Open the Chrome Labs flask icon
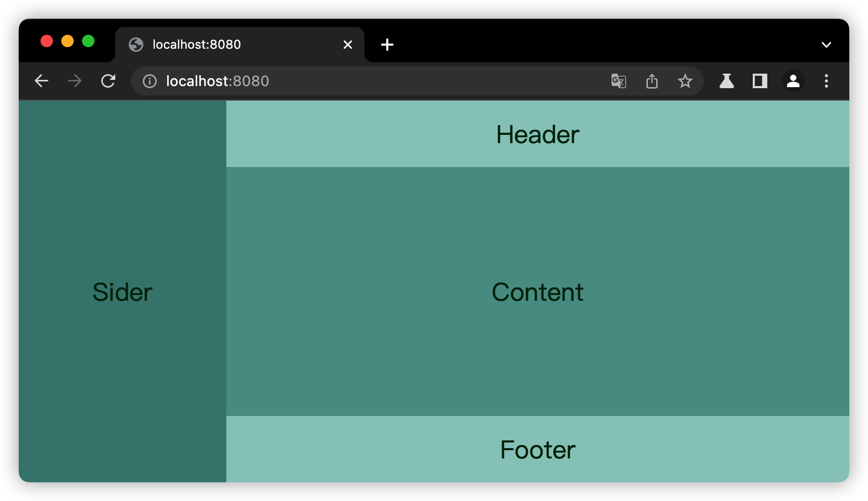The image size is (868, 501). click(x=726, y=81)
